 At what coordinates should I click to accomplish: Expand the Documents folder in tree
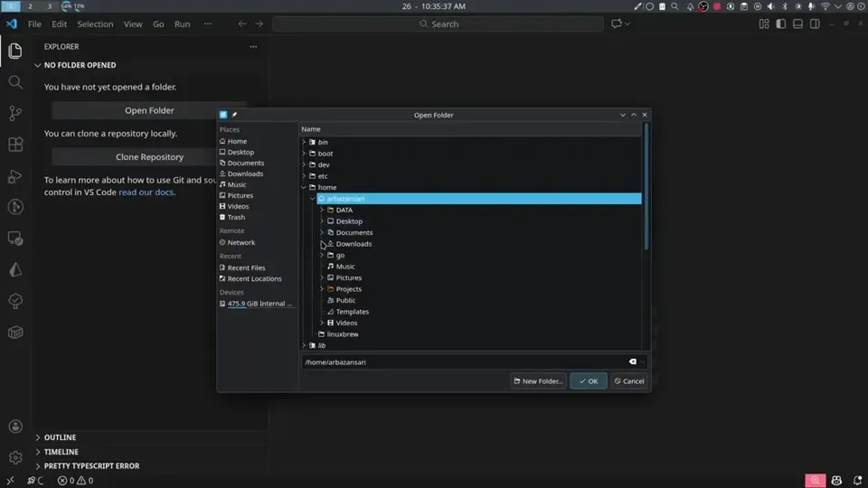322,232
